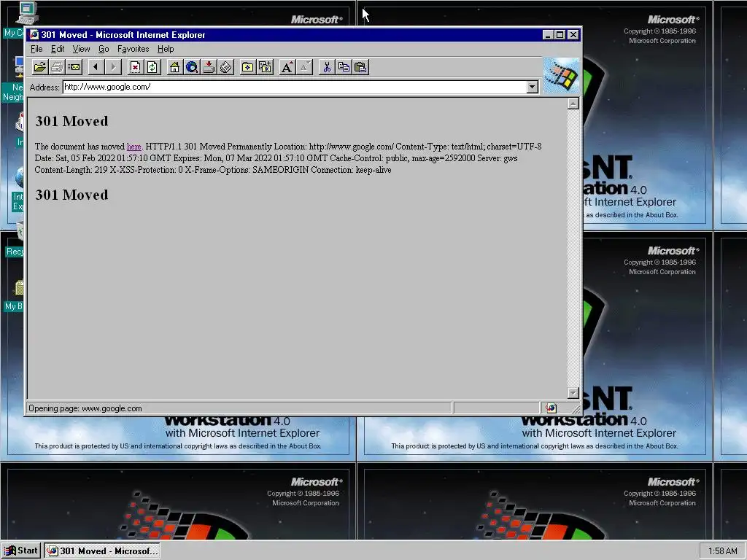Click the IE icon in the title bar
Viewport: 747px width, 560px height.
tap(34, 35)
